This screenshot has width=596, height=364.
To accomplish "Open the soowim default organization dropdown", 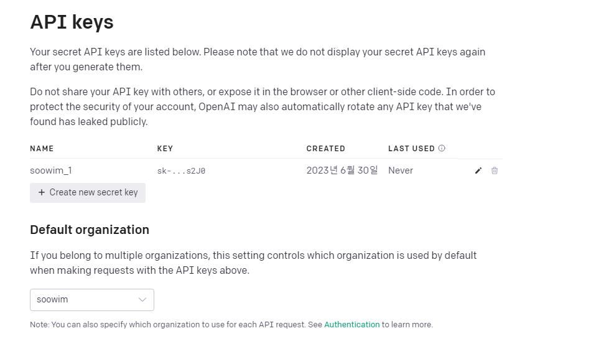I will pos(92,300).
